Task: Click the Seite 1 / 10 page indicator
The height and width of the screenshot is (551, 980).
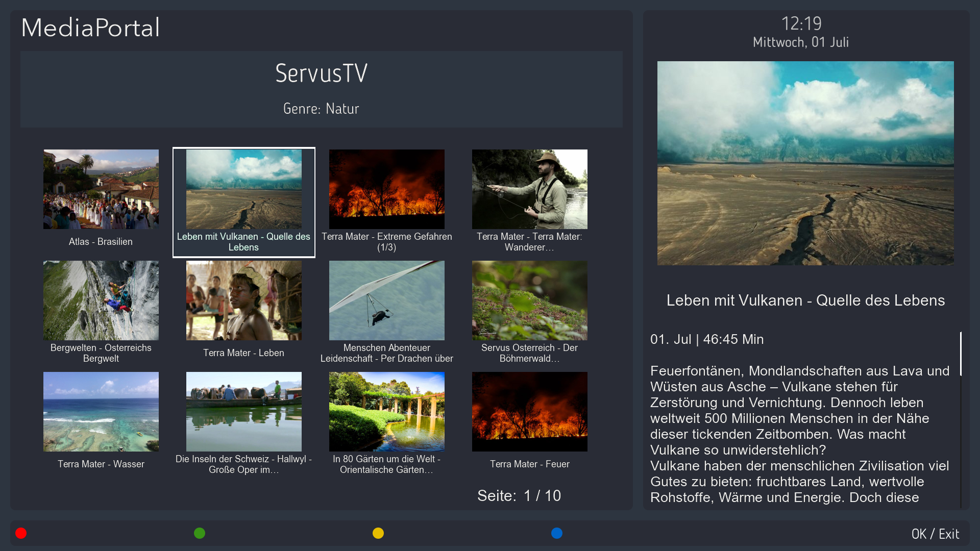Action: point(519,495)
